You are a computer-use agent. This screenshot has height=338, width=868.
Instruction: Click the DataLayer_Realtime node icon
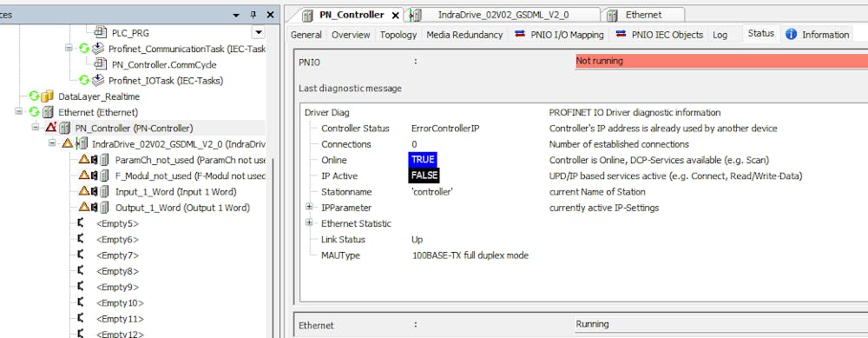pyautogui.click(x=48, y=96)
